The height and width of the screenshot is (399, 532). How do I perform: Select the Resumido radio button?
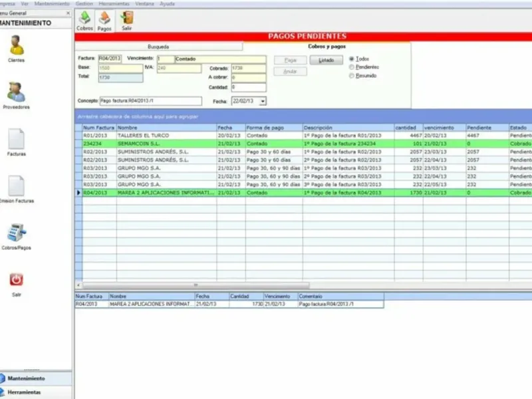tap(352, 76)
